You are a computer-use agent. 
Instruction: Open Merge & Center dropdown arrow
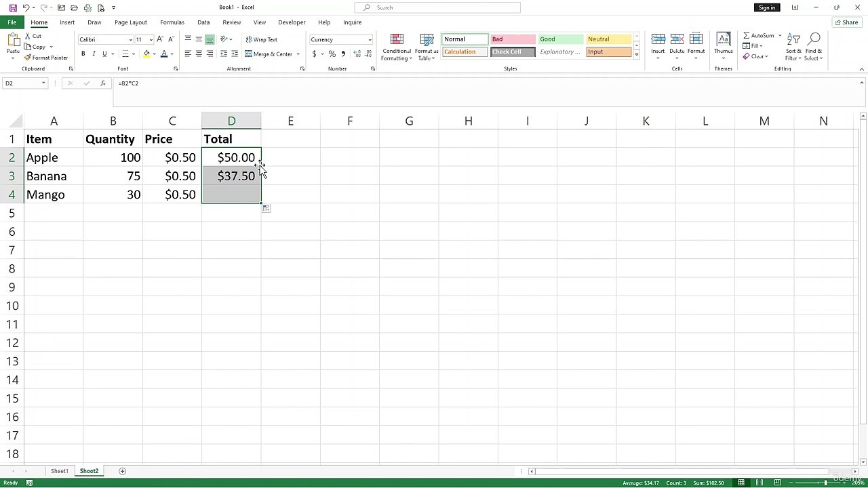(298, 54)
